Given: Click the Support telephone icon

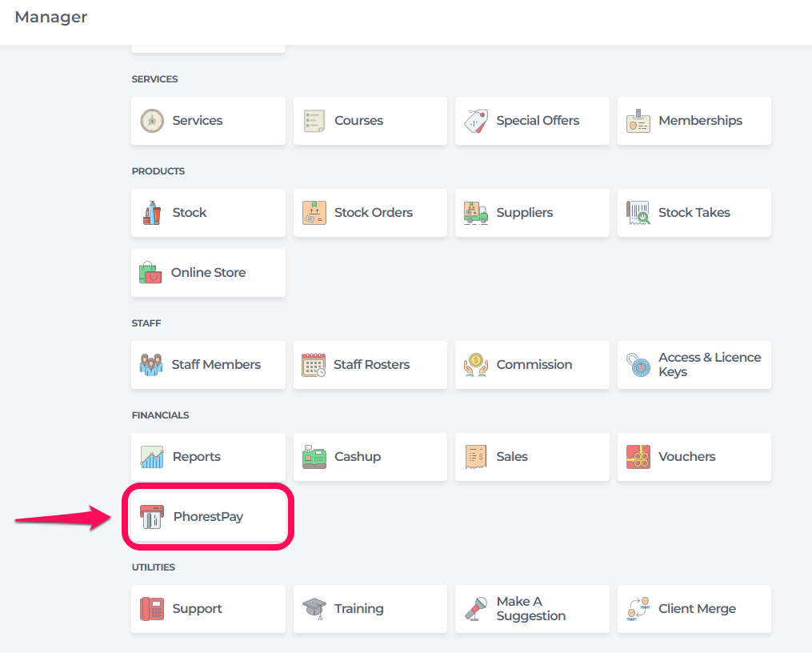Looking at the screenshot, I should click(x=152, y=609).
